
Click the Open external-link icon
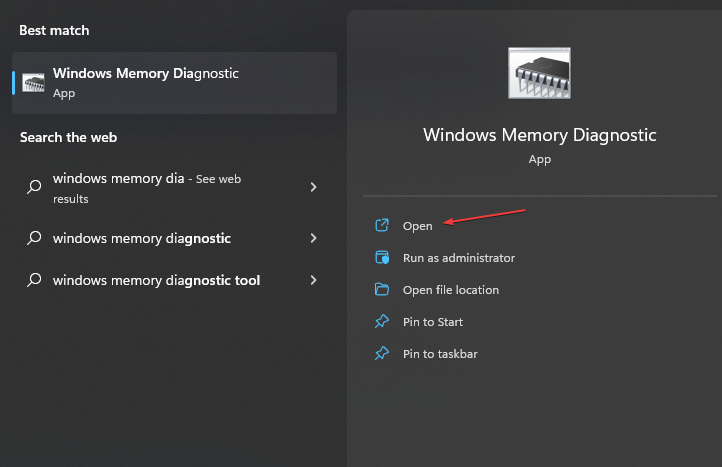pyautogui.click(x=381, y=226)
